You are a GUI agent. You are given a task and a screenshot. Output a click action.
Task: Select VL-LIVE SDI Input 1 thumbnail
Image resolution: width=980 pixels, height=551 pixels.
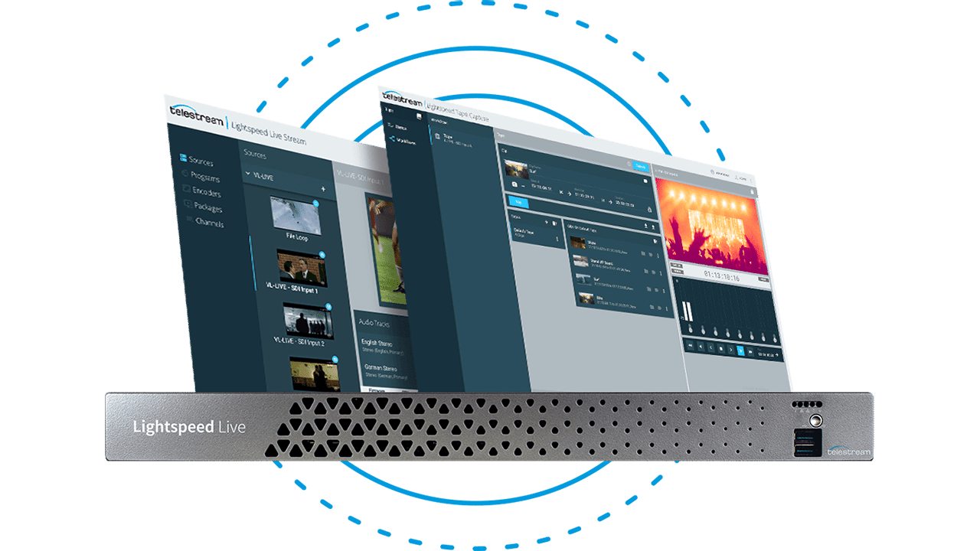(x=302, y=267)
